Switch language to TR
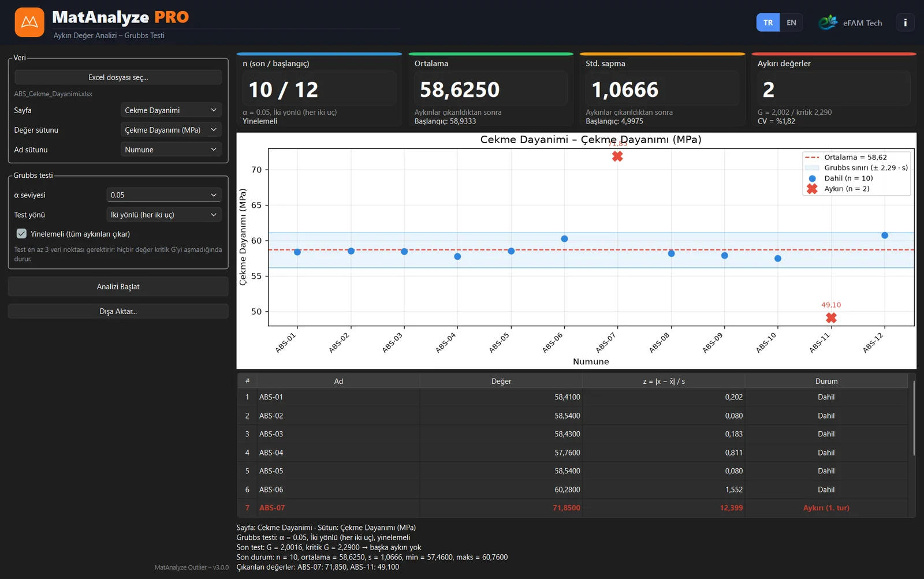The image size is (924, 579). coord(768,23)
